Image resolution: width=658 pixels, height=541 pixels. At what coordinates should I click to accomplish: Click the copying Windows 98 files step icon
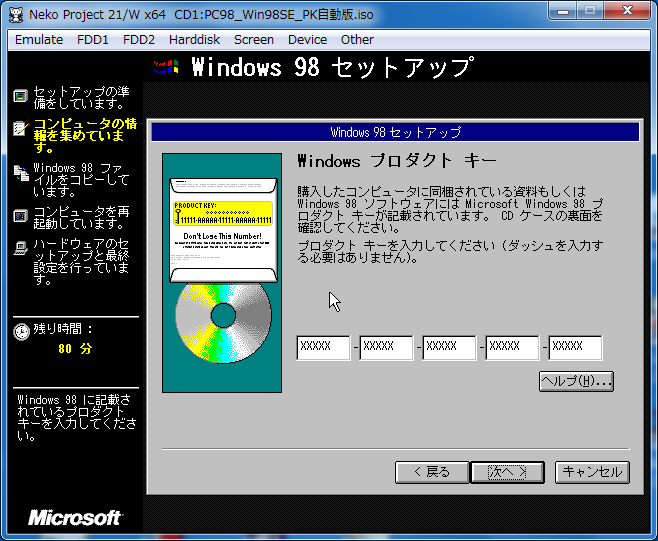pyautogui.click(x=20, y=172)
